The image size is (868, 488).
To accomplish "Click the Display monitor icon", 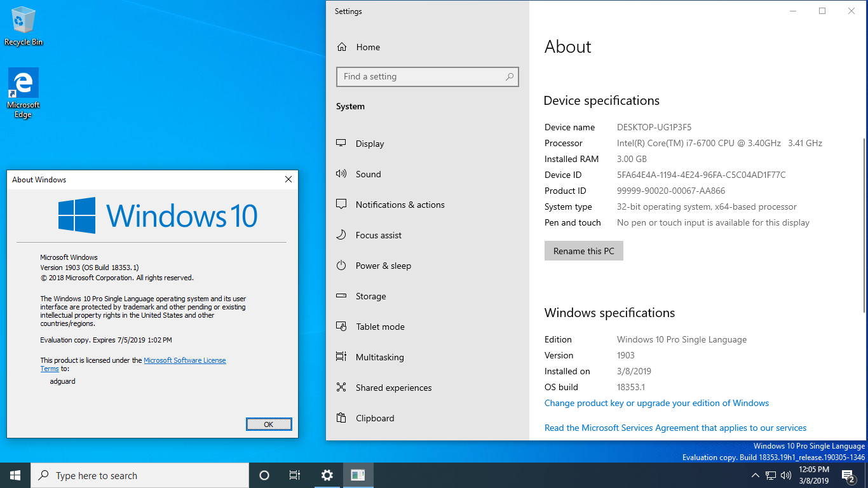I will point(341,144).
